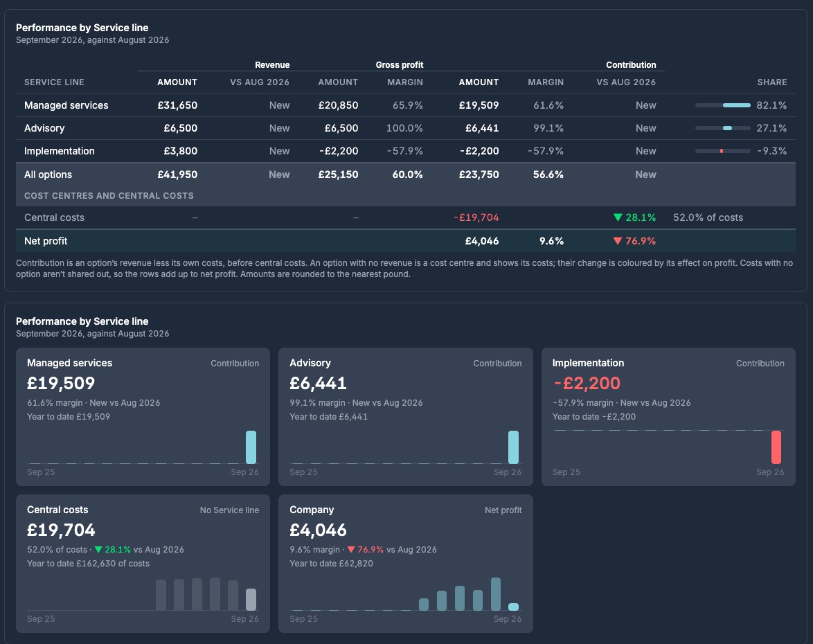Click the Contribution column group header in the table
Image resolution: width=813 pixels, height=644 pixels.
[631, 65]
